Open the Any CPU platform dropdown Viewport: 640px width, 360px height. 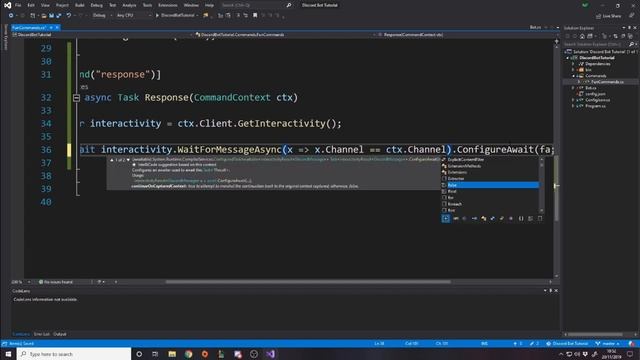point(133,16)
